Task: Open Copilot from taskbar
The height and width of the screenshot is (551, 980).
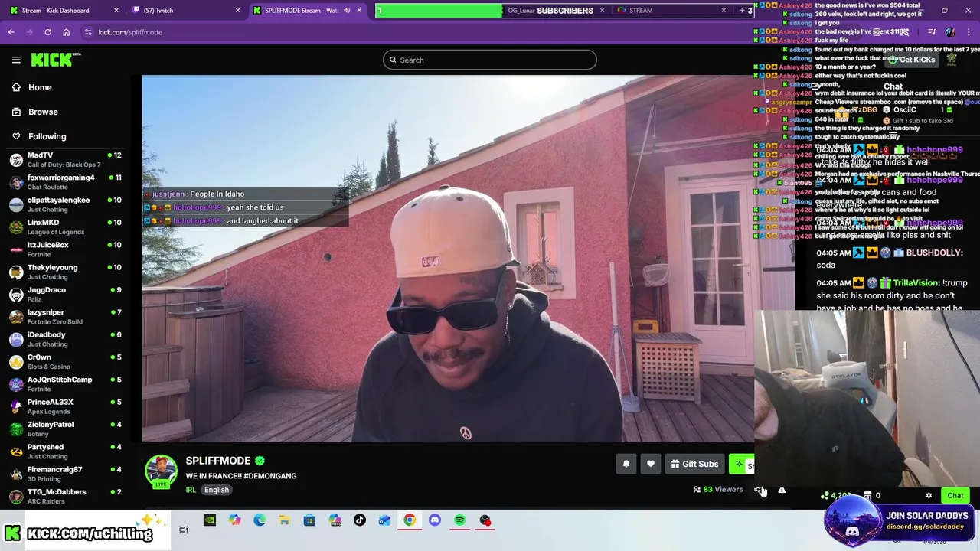Action: coord(234,520)
